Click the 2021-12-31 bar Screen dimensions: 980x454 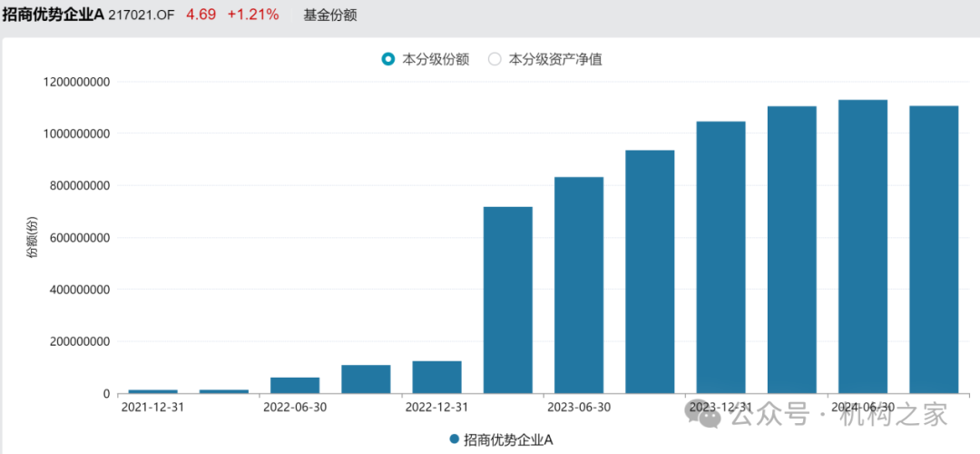(153, 391)
